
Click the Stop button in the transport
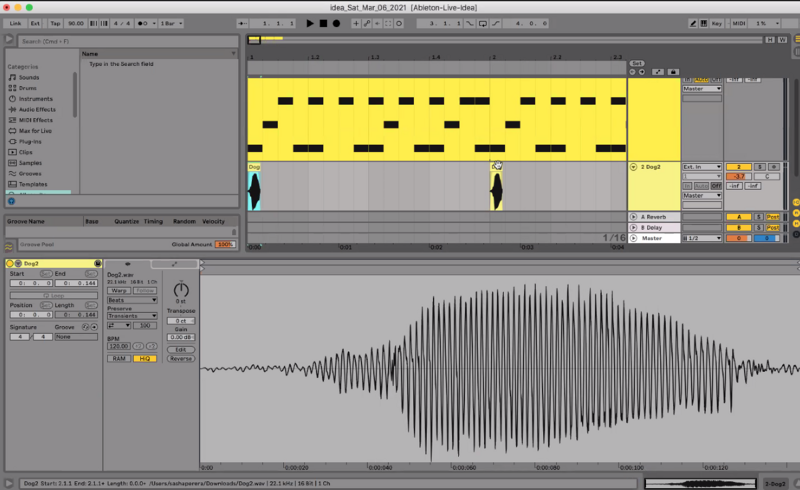coord(323,22)
